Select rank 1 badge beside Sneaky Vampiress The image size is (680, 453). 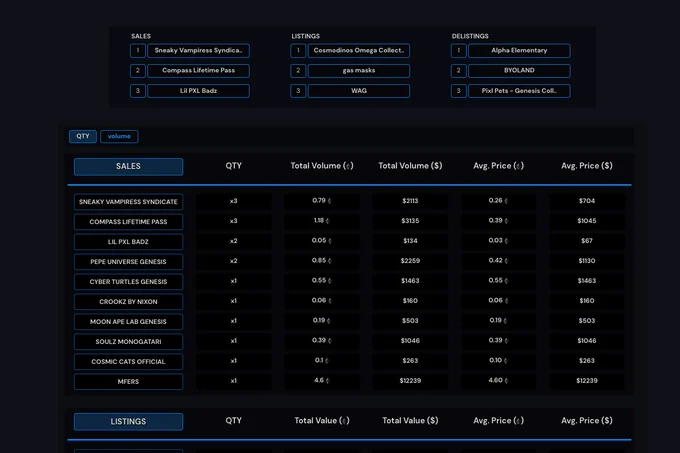(x=138, y=50)
